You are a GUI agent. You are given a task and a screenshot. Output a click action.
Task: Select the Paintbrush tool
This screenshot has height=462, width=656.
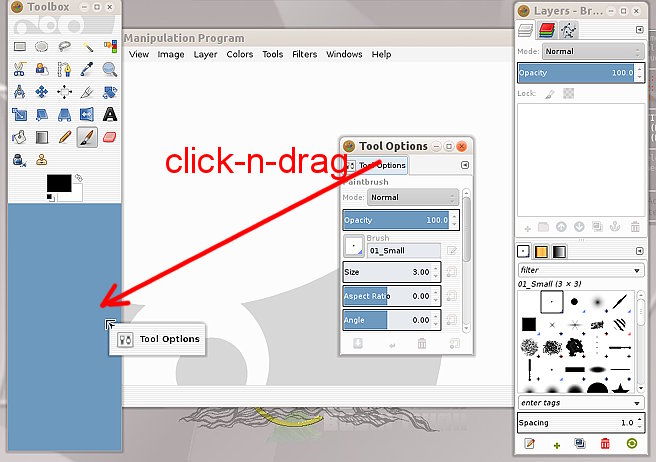click(87, 137)
